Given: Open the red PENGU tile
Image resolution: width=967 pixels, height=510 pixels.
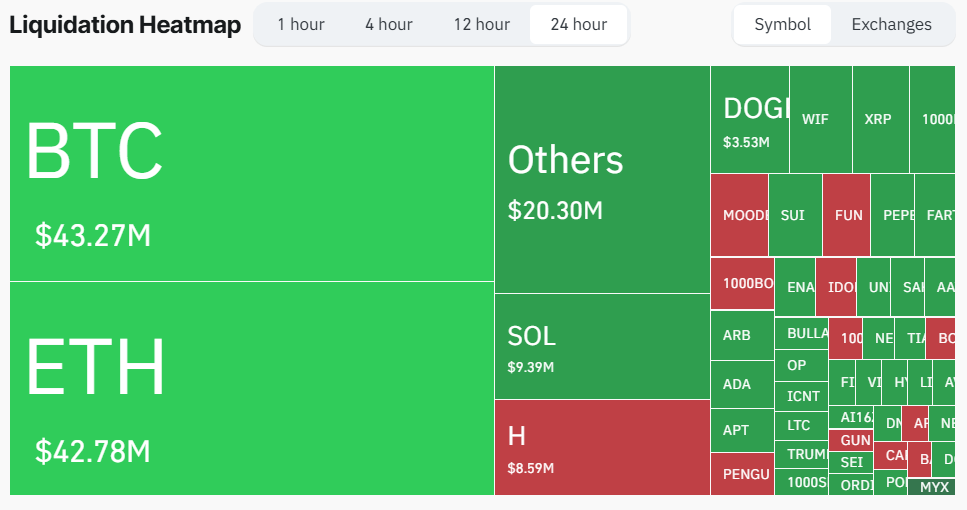Looking at the screenshot, I should coord(742,474).
